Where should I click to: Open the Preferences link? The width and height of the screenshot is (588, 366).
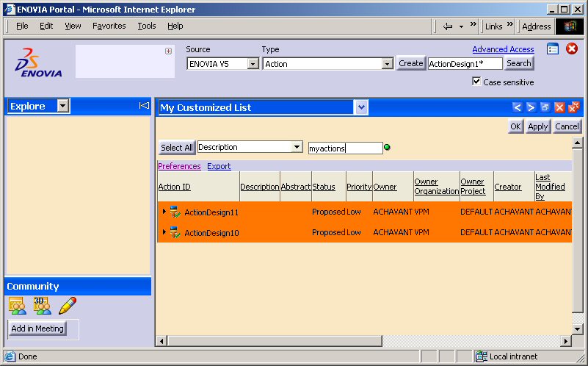point(179,166)
